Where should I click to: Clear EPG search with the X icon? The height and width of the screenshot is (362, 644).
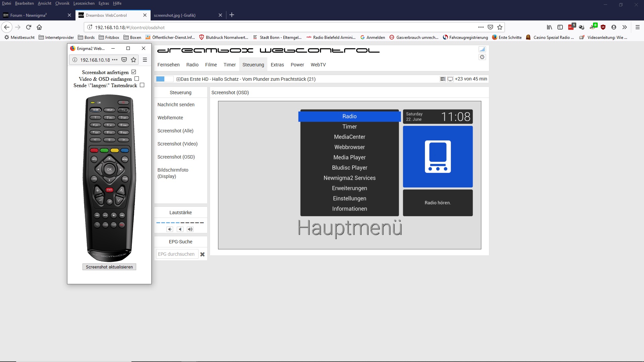click(x=202, y=254)
